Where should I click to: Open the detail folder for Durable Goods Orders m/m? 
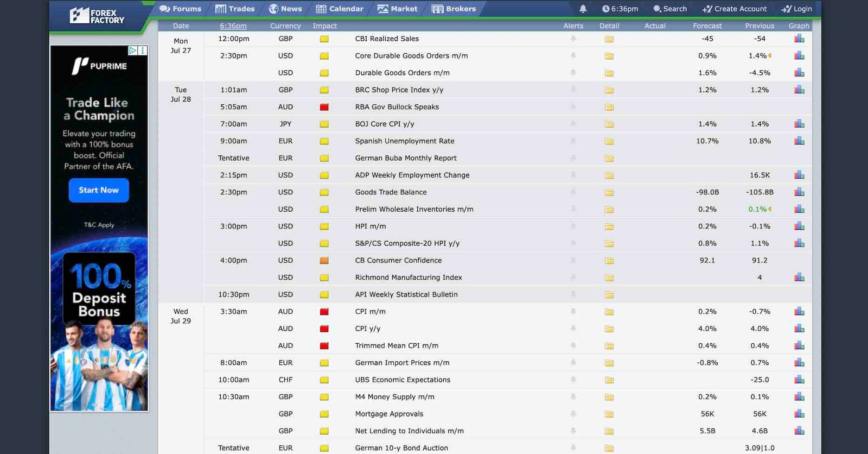click(609, 73)
